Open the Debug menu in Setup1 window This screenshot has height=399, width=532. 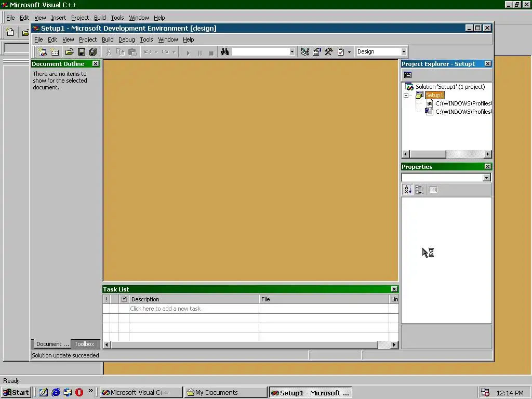[127, 39]
